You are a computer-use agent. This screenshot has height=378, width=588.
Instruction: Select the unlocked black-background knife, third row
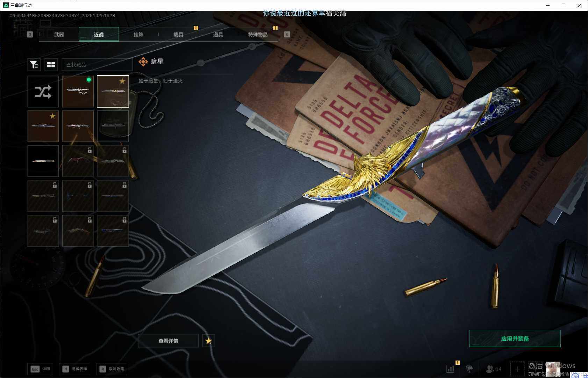click(43, 161)
